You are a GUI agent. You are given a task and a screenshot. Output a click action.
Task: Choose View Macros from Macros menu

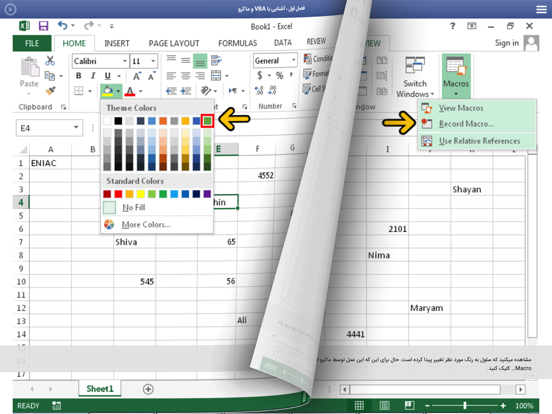[477, 108]
